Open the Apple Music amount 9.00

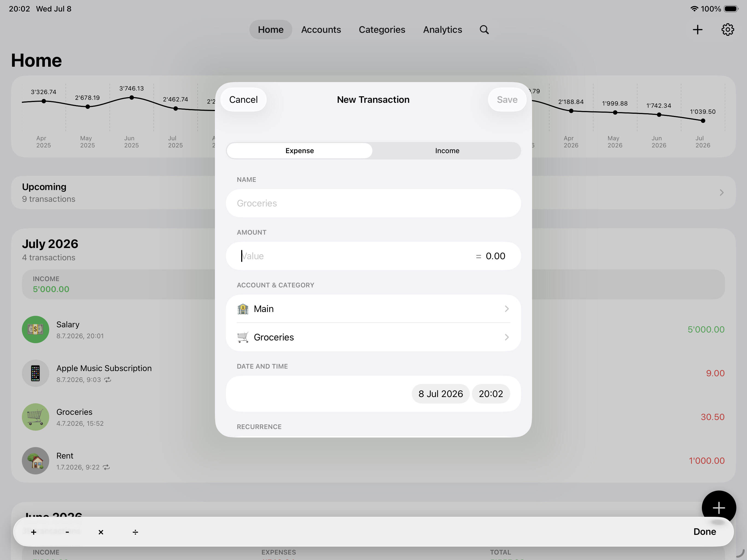tap(715, 373)
